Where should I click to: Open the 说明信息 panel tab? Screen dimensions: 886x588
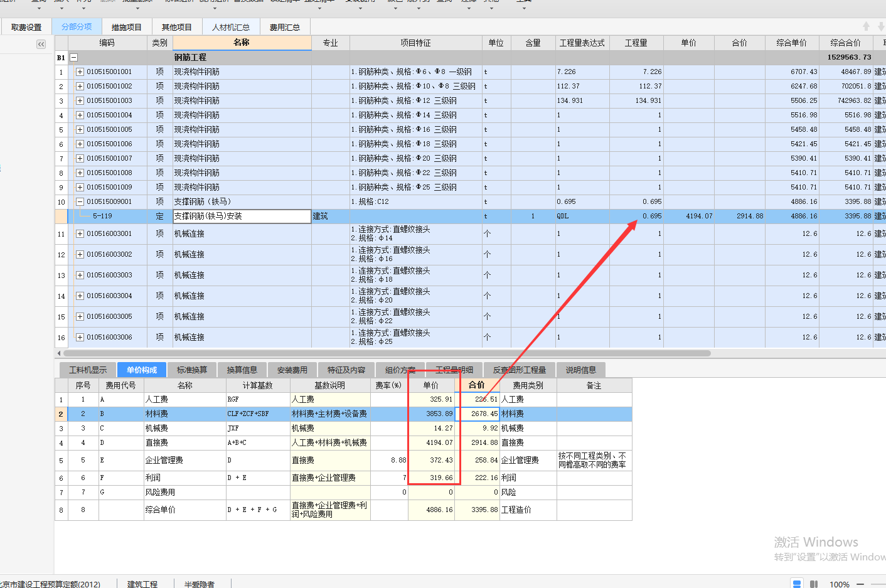(581, 370)
